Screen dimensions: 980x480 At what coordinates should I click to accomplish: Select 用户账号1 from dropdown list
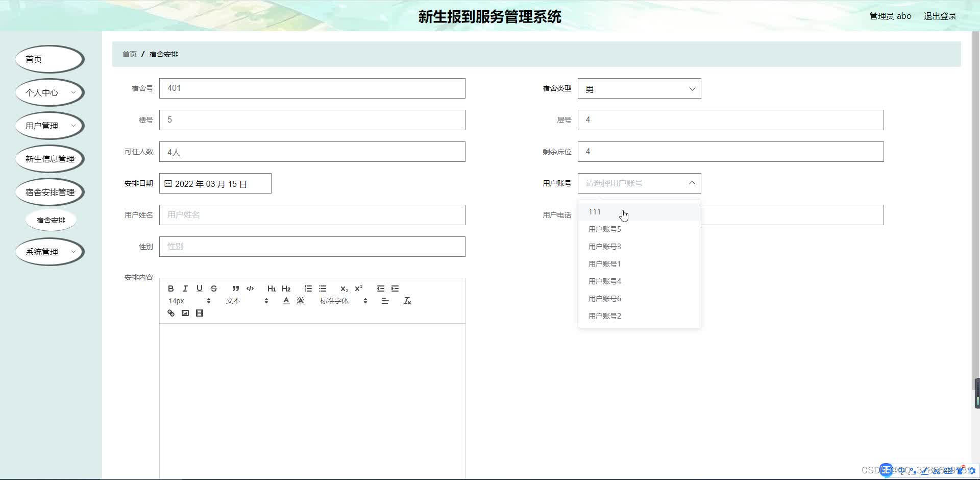(639, 264)
